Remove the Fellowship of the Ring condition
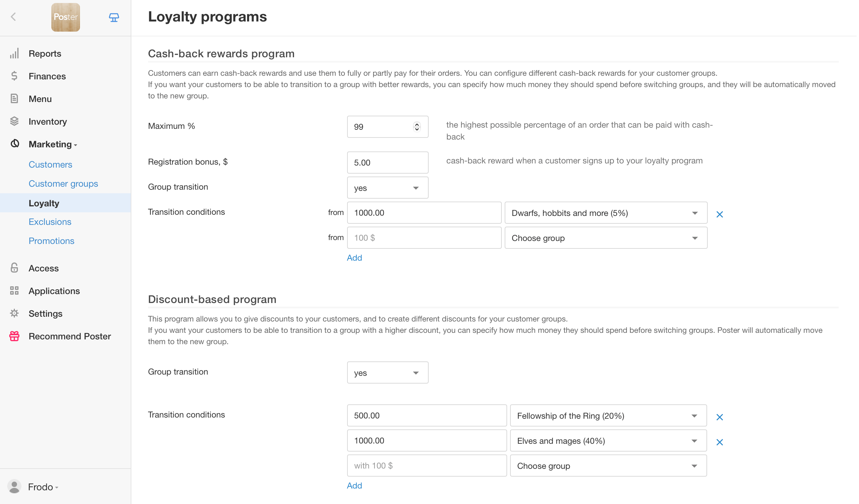This screenshot has width=859, height=504. tap(720, 417)
